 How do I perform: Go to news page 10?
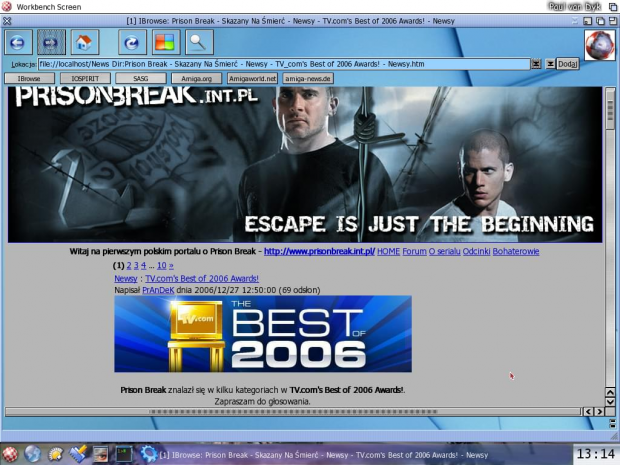(162, 266)
